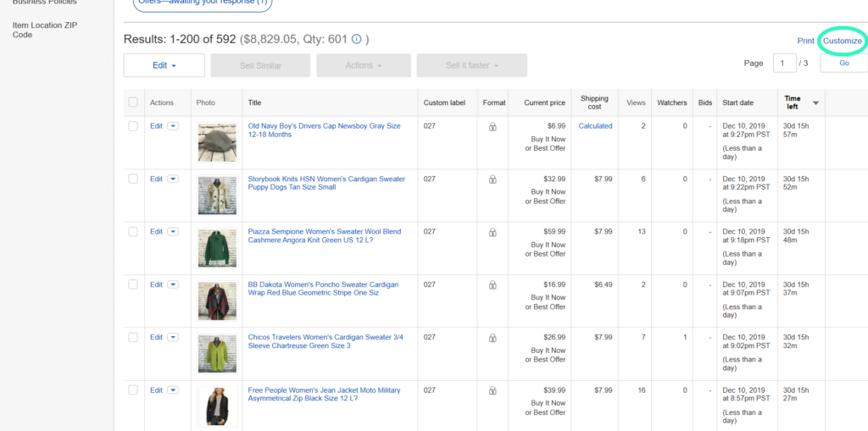The image size is (868, 431).
Task: Click the black jean jacket photo thumbnail
Action: (x=217, y=406)
